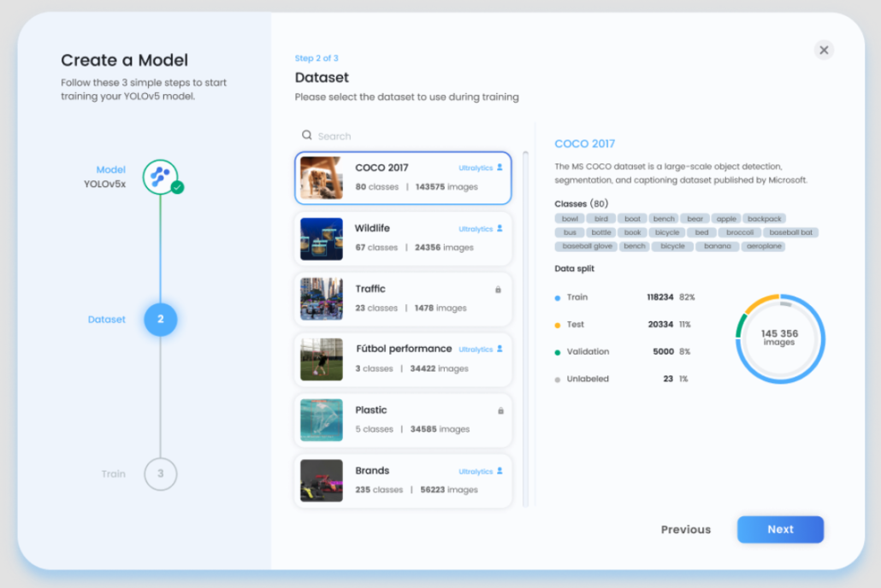The width and height of the screenshot is (881, 588).
Task: Click the Ultralytics user icon on COCO 2017
Action: click(x=500, y=168)
